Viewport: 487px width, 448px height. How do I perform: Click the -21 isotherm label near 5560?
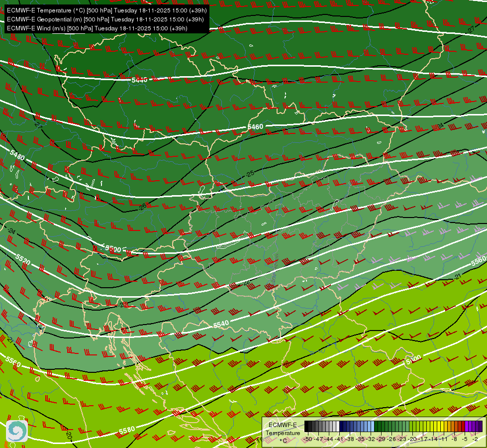(457, 276)
